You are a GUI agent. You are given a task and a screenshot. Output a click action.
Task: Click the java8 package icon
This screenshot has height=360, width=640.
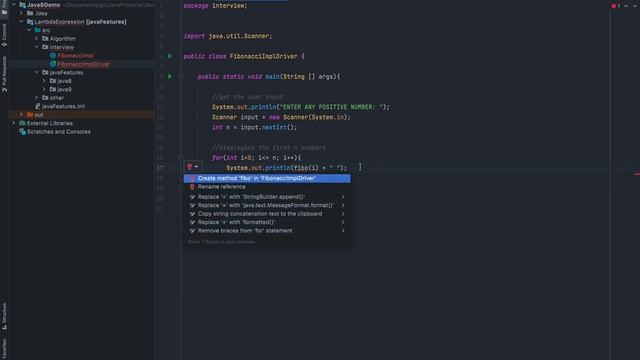point(53,81)
